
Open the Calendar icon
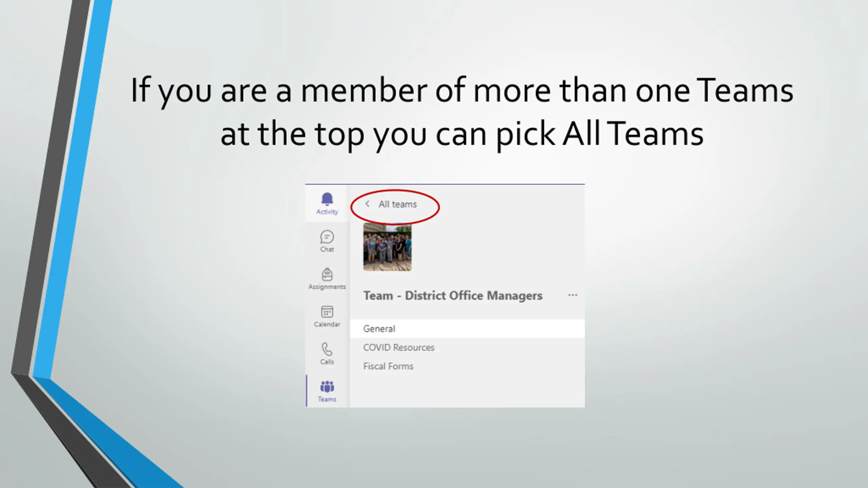327,312
